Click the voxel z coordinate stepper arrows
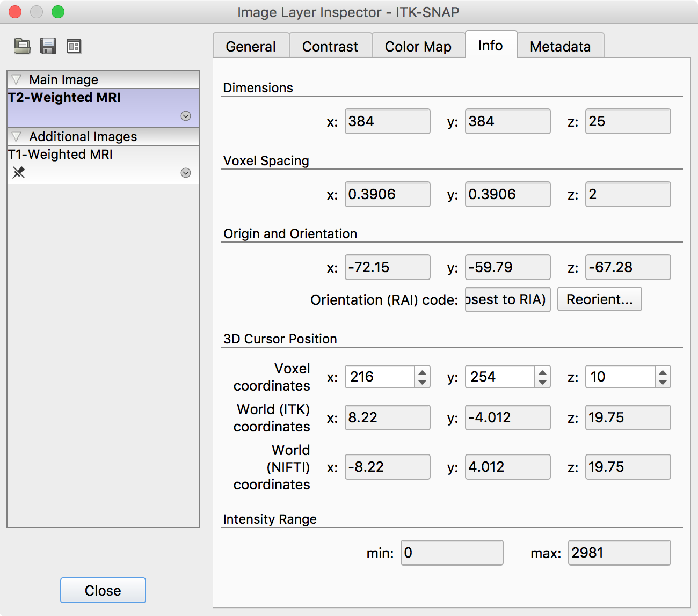 point(663,377)
